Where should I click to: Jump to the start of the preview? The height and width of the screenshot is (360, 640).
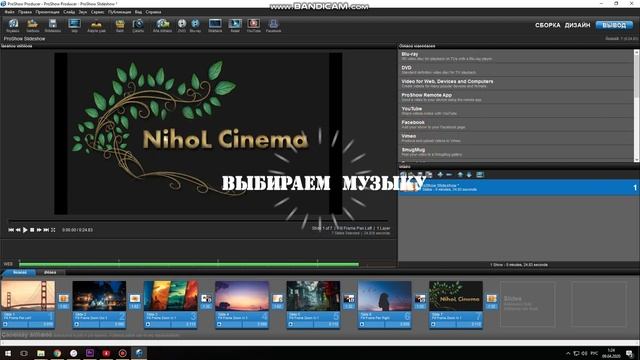click(11, 230)
